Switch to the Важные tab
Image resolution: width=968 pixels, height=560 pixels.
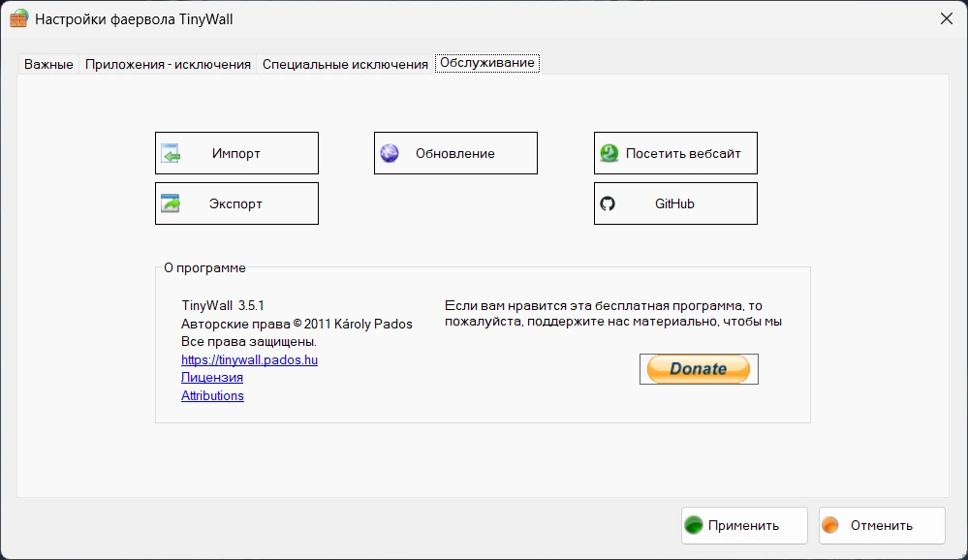click(48, 64)
